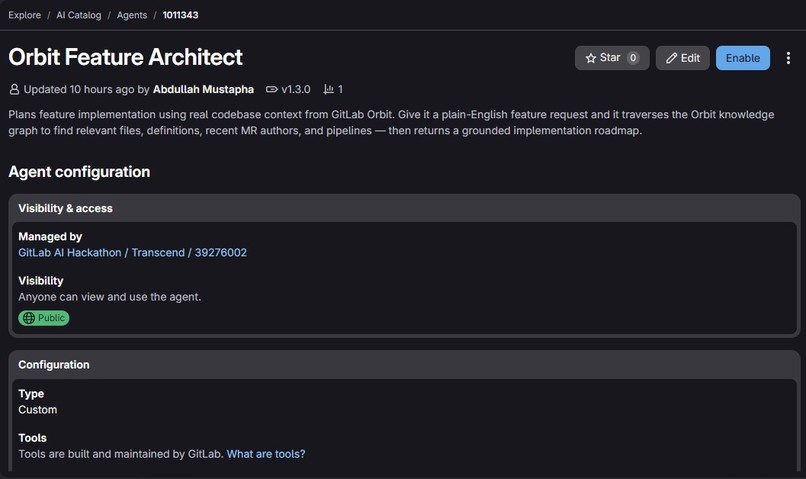Click the Tools label
This screenshot has width=806, height=479.
click(32, 438)
